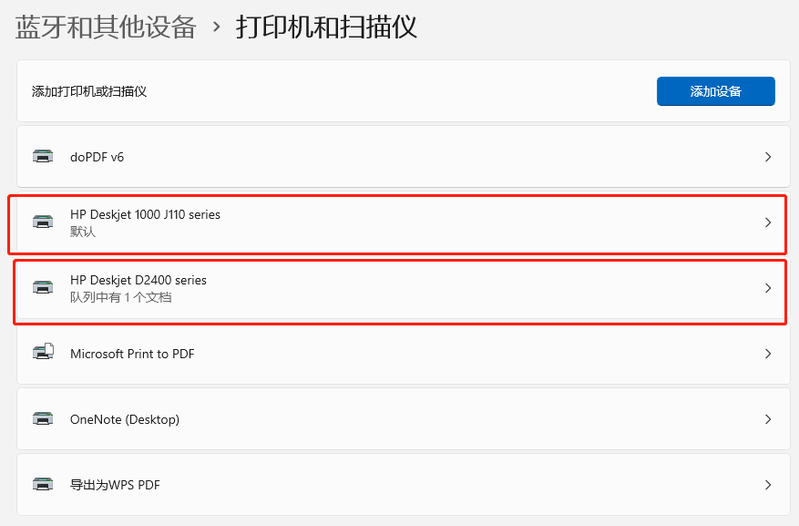This screenshot has width=799, height=526.
Task: Click the Microsoft Print to PDF icon
Action: [x=43, y=353]
